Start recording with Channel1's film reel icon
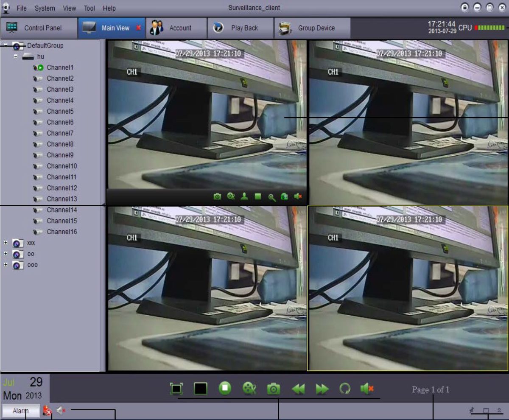This screenshot has height=420, width=509. [x=231, y=196]
